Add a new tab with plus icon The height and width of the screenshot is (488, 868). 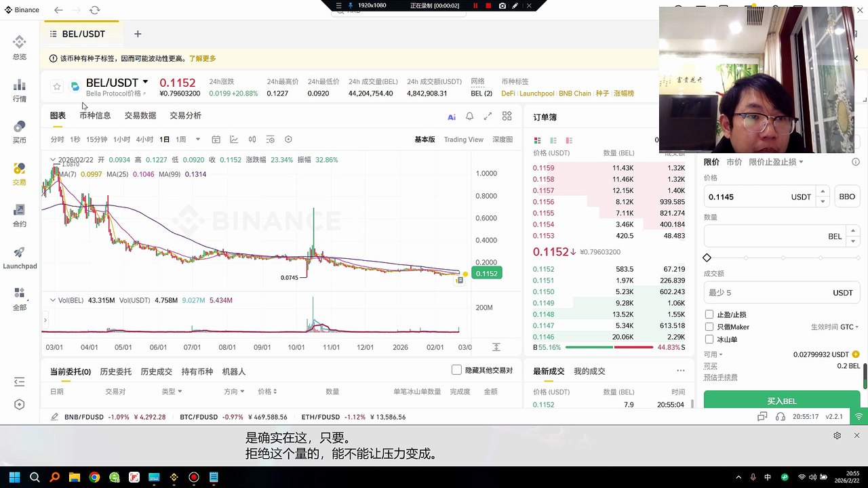coord(138,34)
